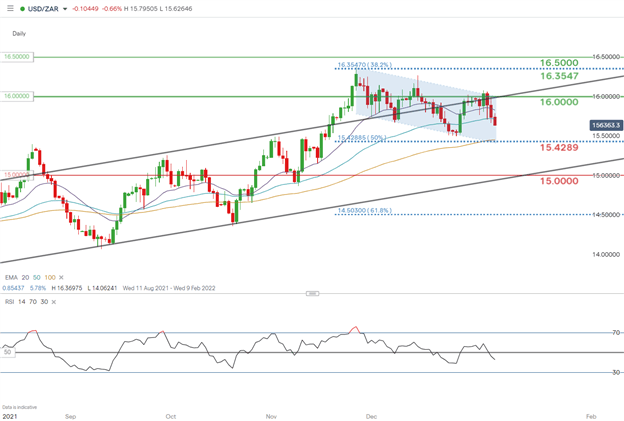Click the Data is indicative notice

click(20, 407)
